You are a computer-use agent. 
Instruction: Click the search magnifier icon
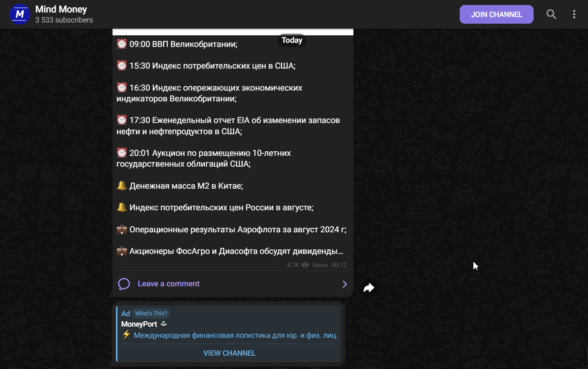click(551, 14)
